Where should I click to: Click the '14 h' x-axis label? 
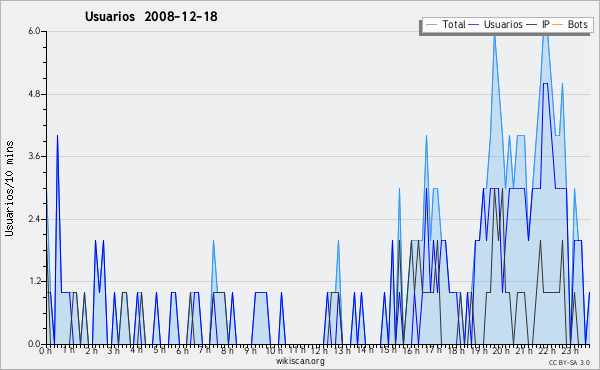coord(365,350)
